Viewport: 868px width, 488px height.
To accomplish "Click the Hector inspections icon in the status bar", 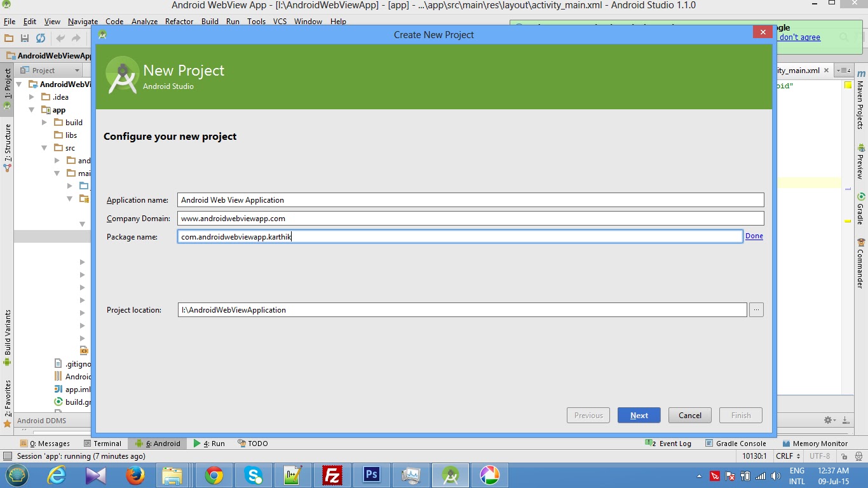I will (858, 457).
